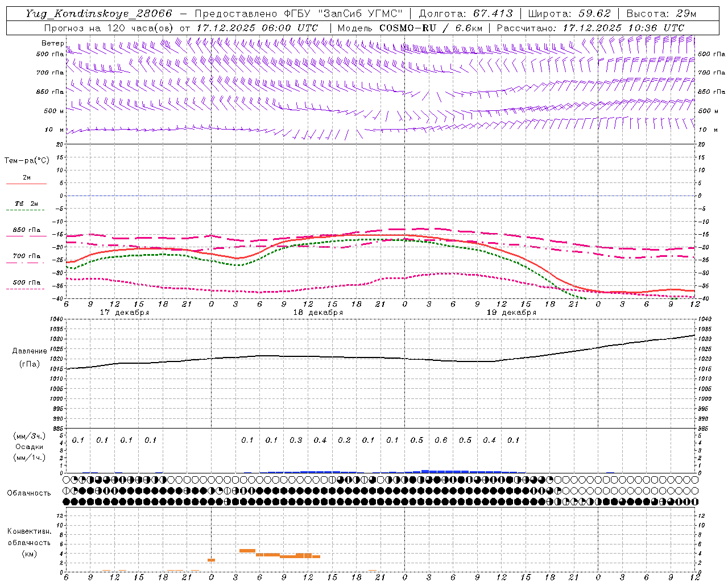Select the "Прогноз на 120 часа(ов)" text
The height and width of the screenshot is (582, 728).
pos(109,28)
